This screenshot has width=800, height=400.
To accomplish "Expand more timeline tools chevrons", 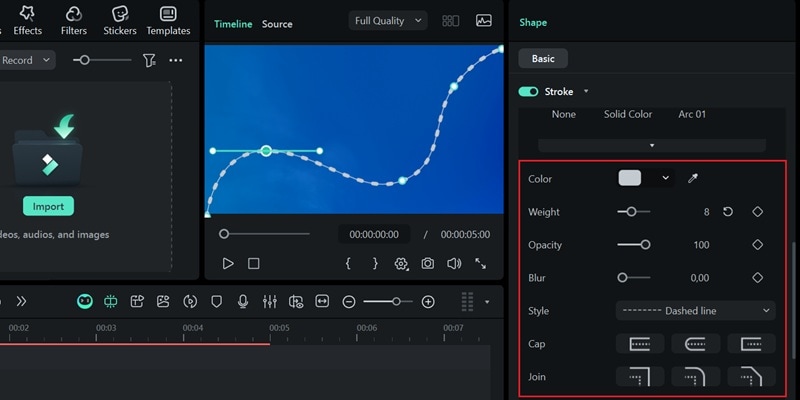I will click(x=21, y=302).
